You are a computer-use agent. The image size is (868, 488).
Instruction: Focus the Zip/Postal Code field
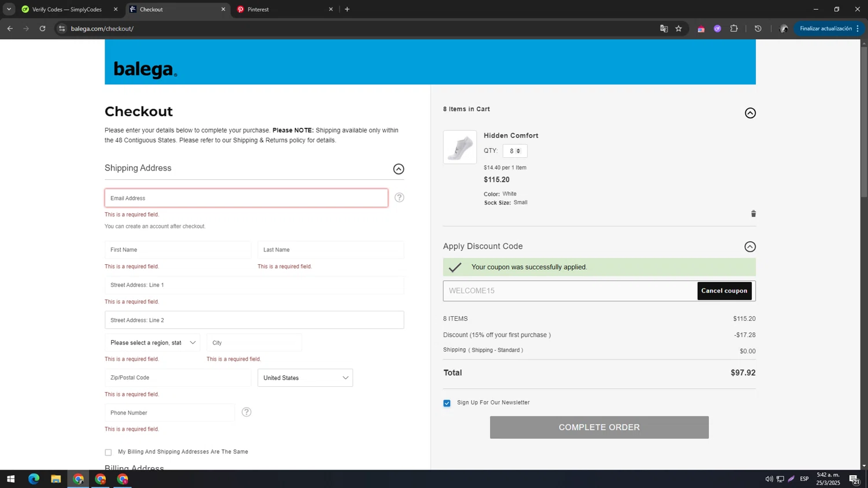pyautogui.click(x=178, y=378)
